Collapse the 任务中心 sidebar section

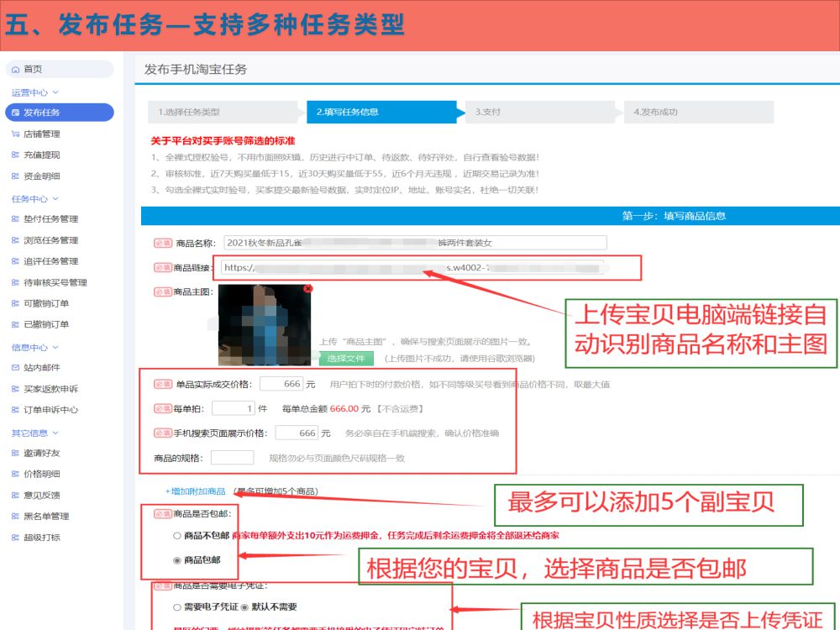tap(35, 199)
